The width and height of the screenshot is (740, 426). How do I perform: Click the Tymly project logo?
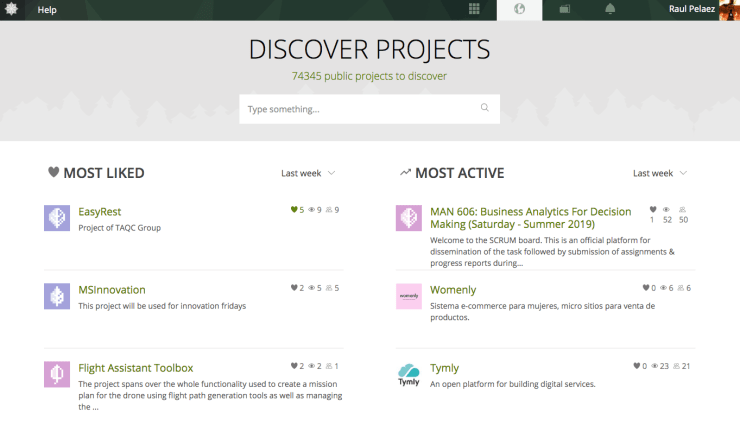point(408,375)
